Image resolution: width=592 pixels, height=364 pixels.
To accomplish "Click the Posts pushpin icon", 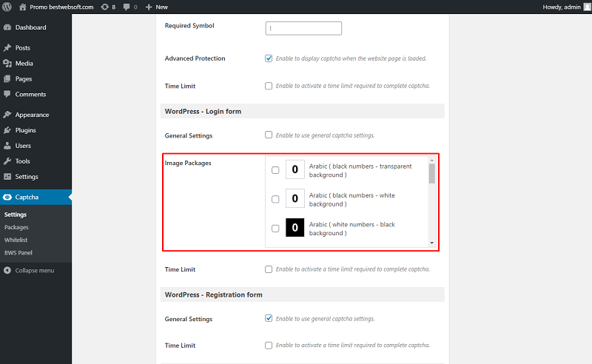I will point(7,47).
